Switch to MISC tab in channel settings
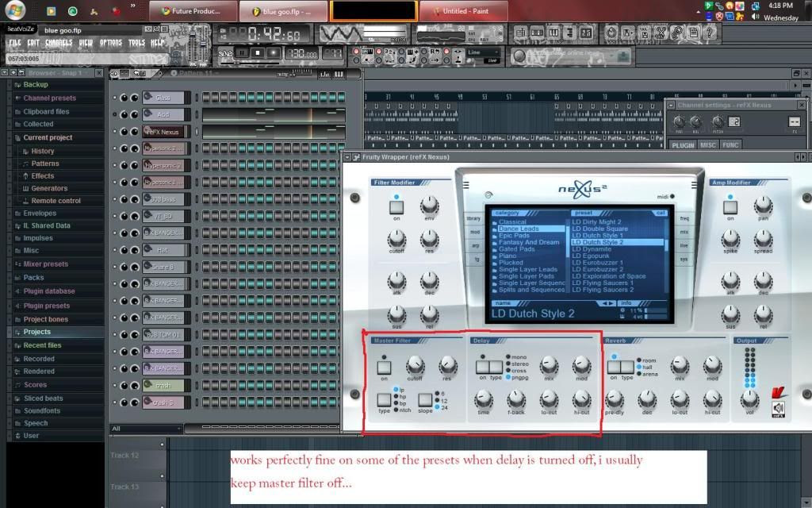Viewport: 812px width, 508px height. pos(708,145)
